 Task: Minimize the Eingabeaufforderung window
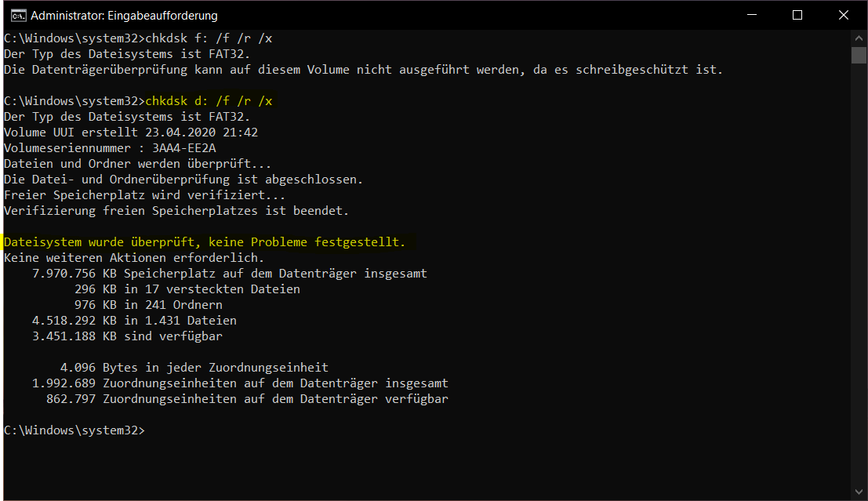(x=754, y=15)
